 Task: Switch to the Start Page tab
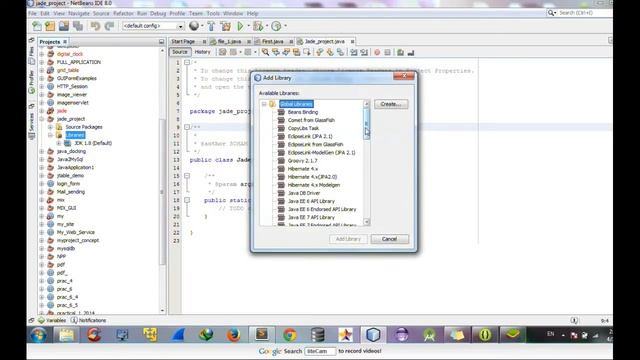[183, 42]
